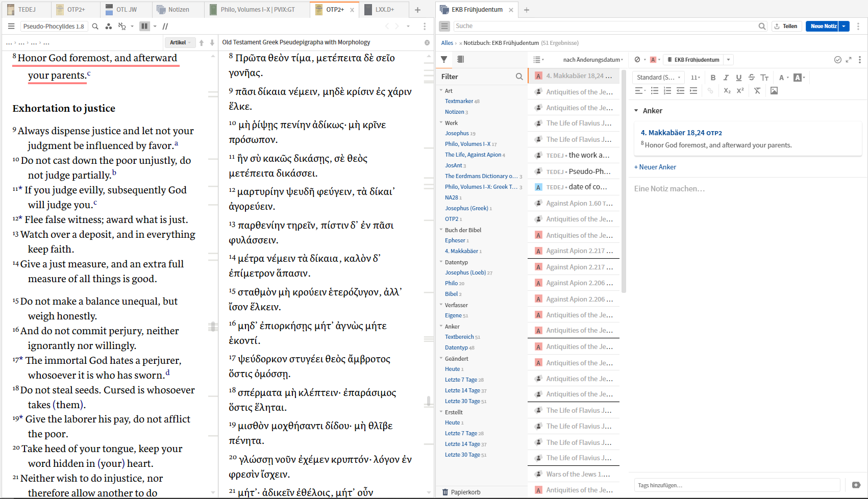
Task: Toggle multi-column view for the resource
Action: (145, 26)
